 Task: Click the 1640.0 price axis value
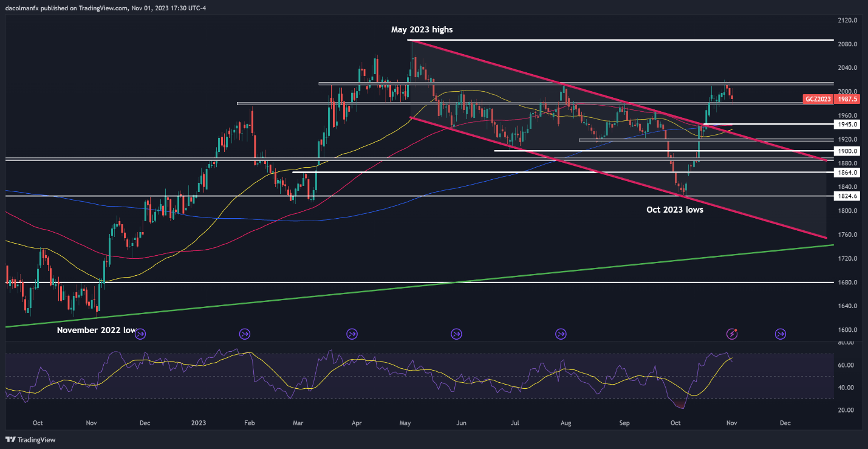coord(847,306)
